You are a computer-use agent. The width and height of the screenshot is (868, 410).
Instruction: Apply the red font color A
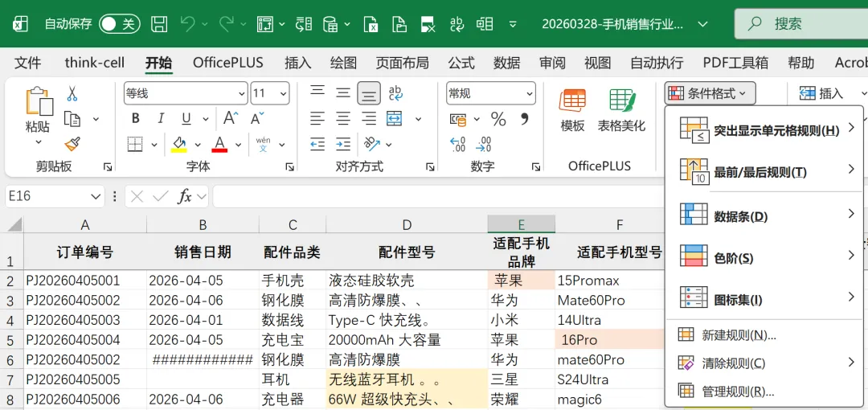[x=219, y=144]
